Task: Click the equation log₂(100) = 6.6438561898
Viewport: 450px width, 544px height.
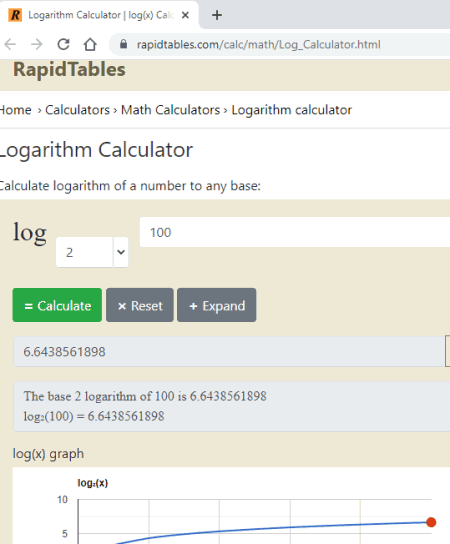Action: (94, 416)
